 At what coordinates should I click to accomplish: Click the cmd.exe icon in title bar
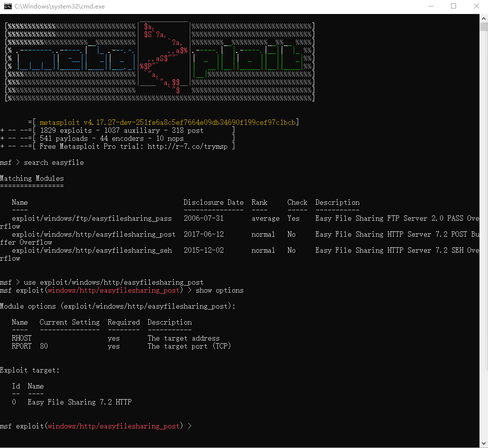pos(8,6)
